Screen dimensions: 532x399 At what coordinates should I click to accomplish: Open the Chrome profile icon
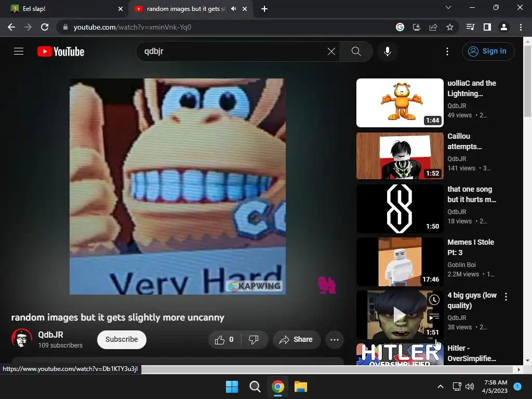point(504,27)
